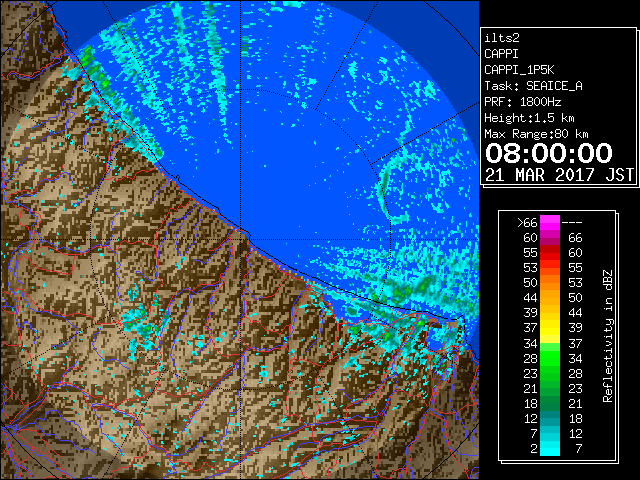Click the '>66' legend label

coord(527,223)
